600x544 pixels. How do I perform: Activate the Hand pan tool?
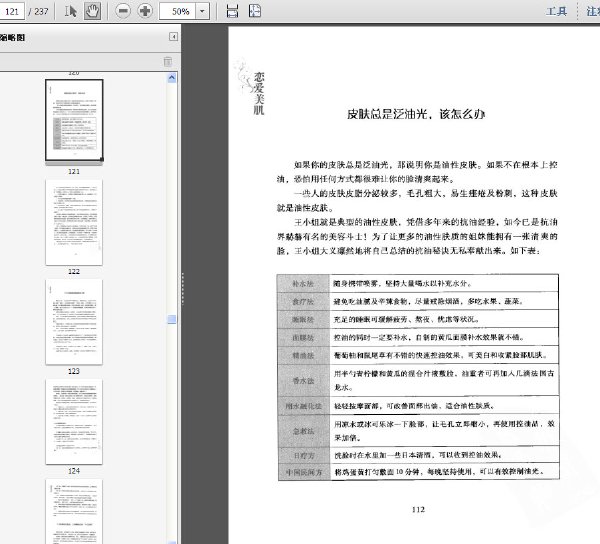[92, 11]
